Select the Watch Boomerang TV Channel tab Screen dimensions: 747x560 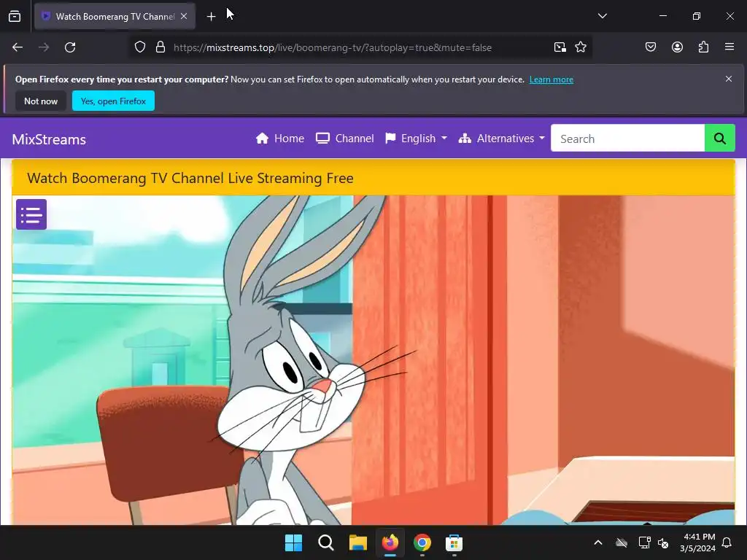115,16
